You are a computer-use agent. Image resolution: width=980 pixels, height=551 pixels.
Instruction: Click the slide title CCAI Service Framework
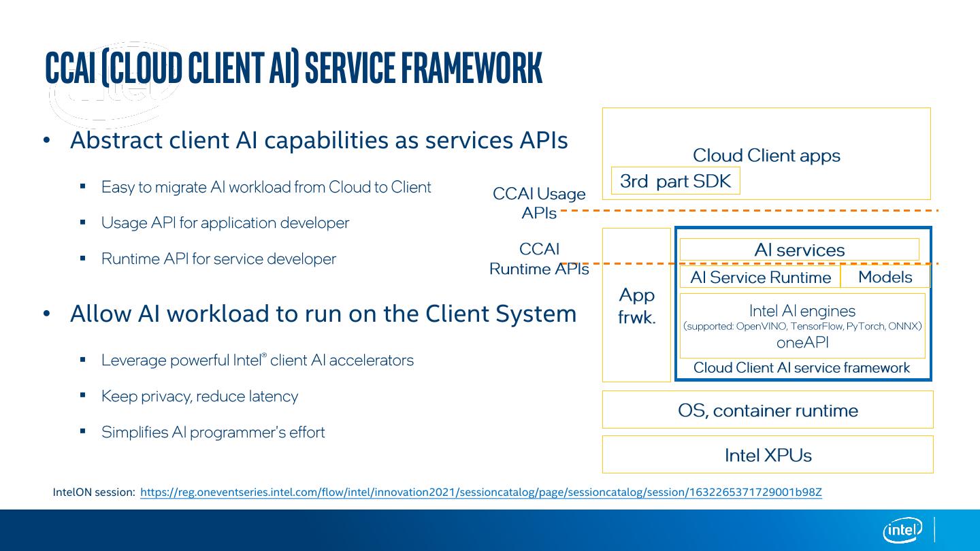click(293, 67)
